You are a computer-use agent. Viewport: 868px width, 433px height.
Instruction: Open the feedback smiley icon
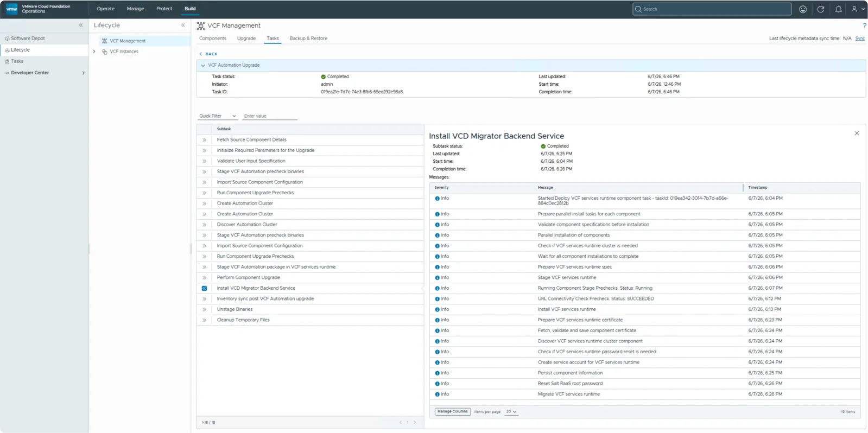[803, 9]
